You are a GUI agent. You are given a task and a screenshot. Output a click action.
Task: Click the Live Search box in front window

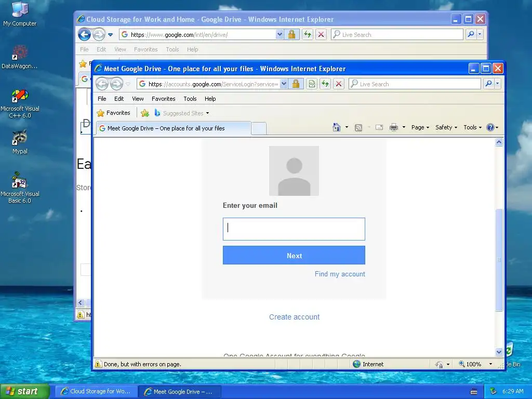point(415,84)
